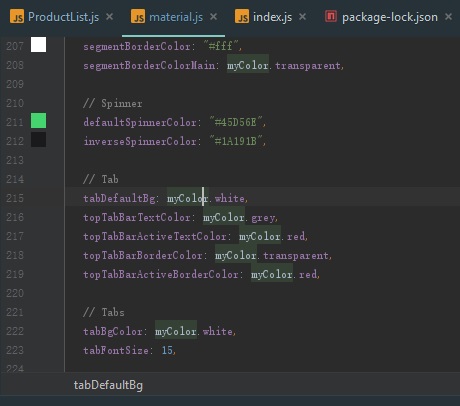
Task: Click tabDefaultBg property on line 215
Action: tap(119, 198)
